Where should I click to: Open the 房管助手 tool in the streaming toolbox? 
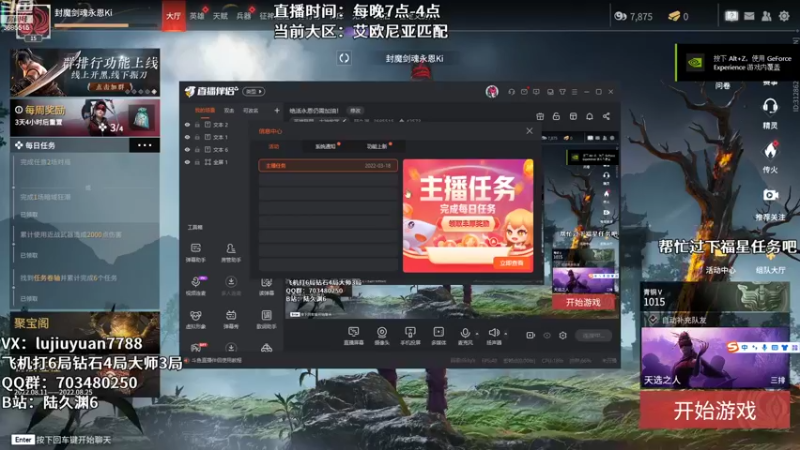click(231, 252)
